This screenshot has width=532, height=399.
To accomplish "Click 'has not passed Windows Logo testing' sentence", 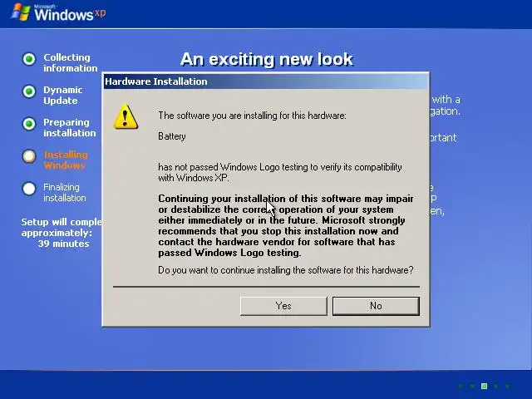I will (280, 172).
